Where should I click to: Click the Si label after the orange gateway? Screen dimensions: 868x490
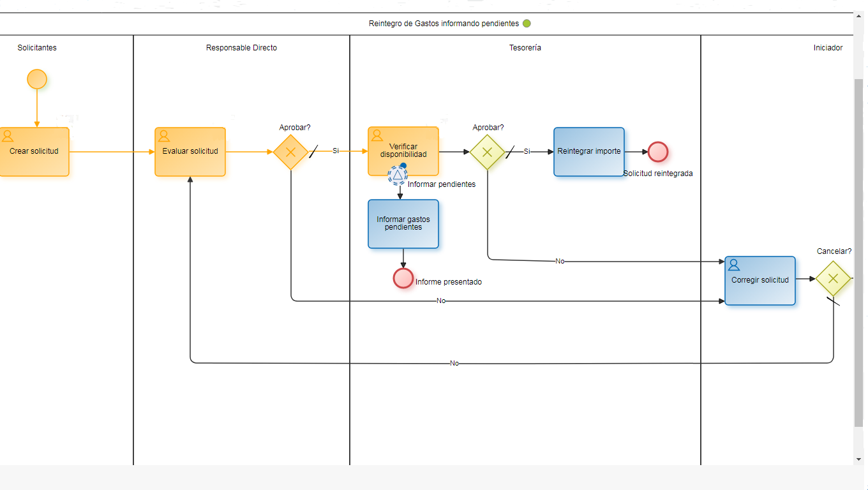pos(336,151)
